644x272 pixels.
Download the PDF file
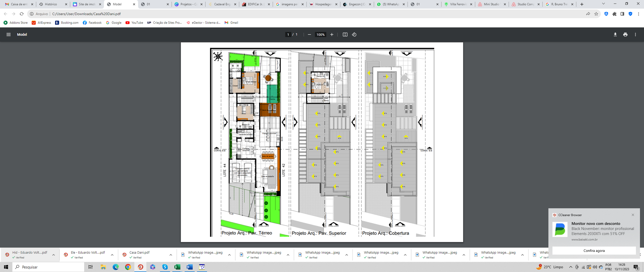615,34
